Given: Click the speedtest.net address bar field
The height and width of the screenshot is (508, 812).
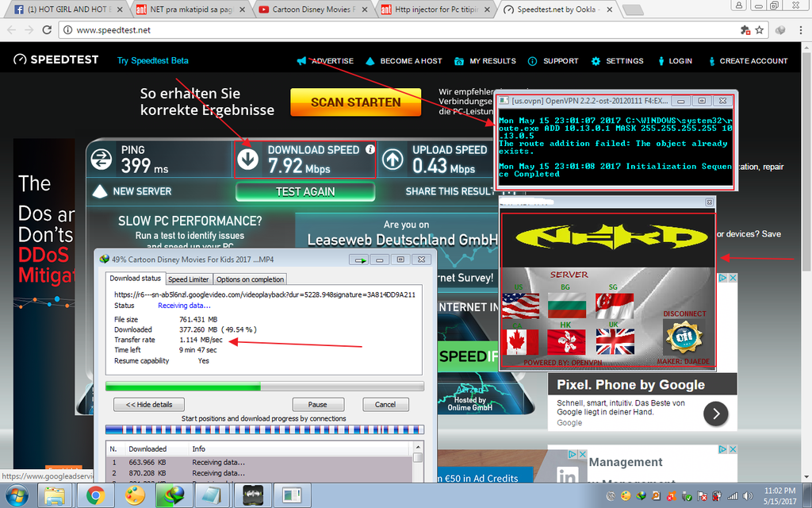Looking at the screenshot, I should coord(396,30).
